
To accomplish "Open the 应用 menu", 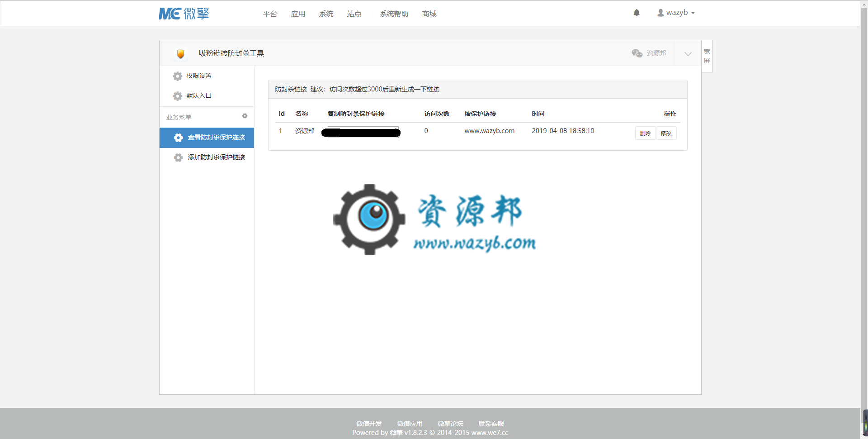I will point(298,14).
